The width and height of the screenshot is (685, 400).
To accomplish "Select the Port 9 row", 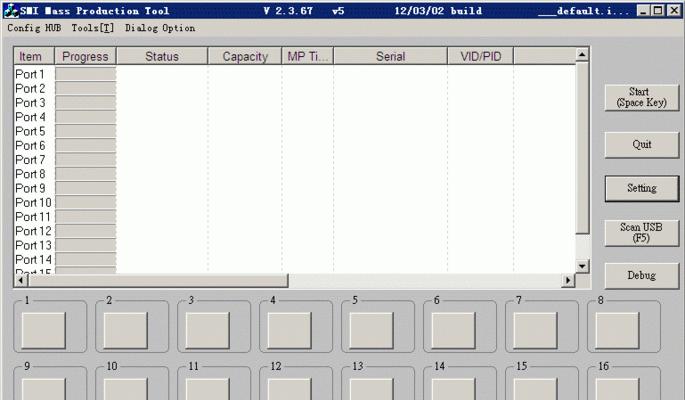I will point(295,188).
